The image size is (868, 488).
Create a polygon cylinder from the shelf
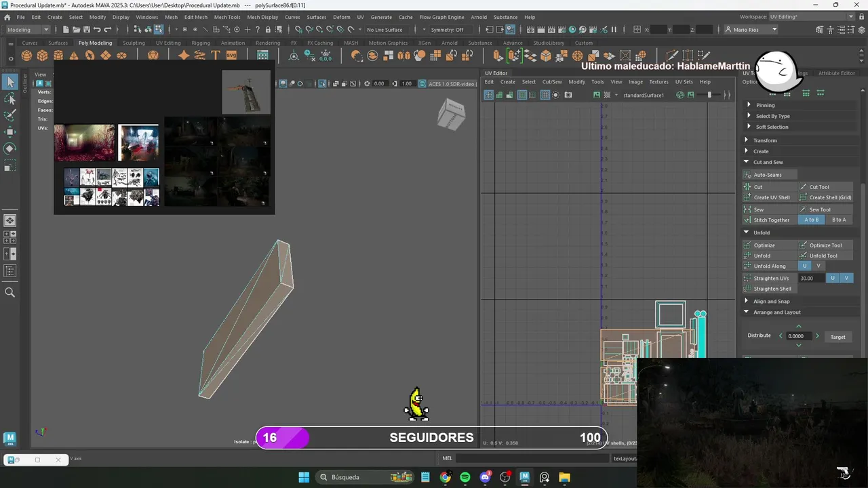[x=58, y=56]
